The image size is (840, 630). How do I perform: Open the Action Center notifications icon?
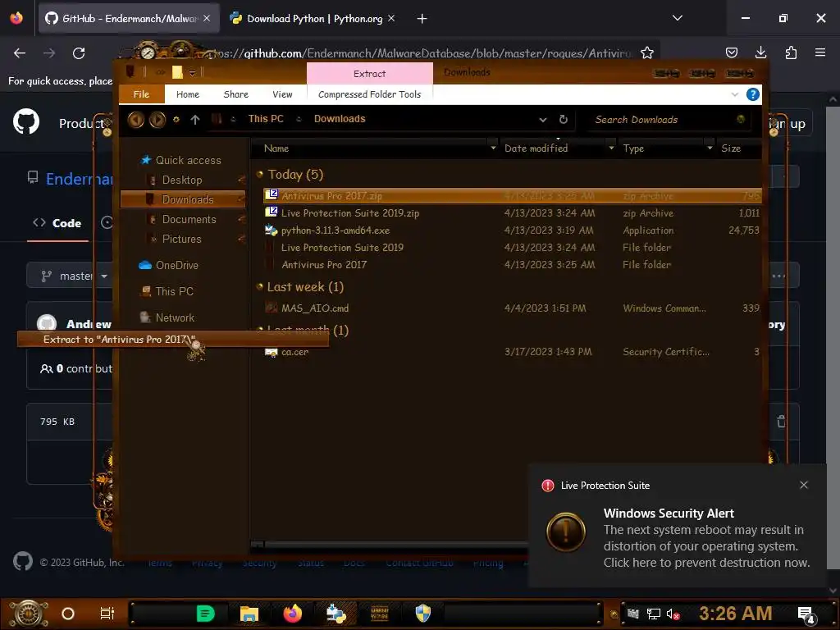tap(806, 615)
